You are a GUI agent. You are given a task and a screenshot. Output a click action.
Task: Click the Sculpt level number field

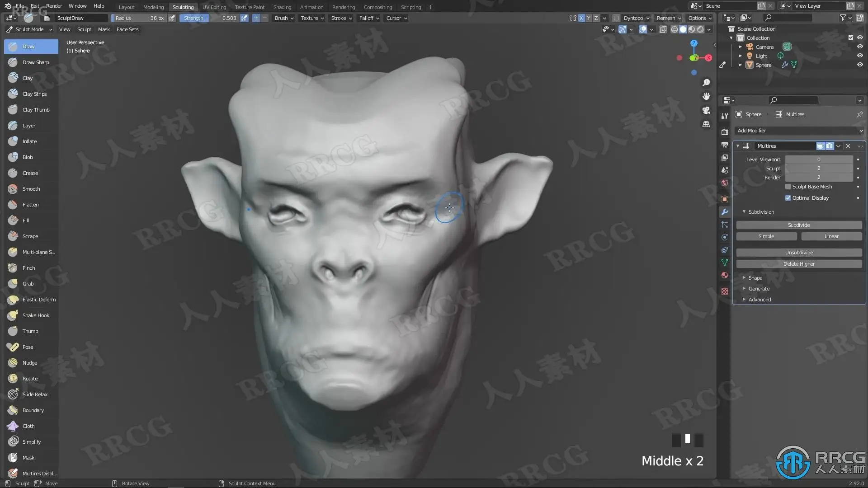click(818, 168)
